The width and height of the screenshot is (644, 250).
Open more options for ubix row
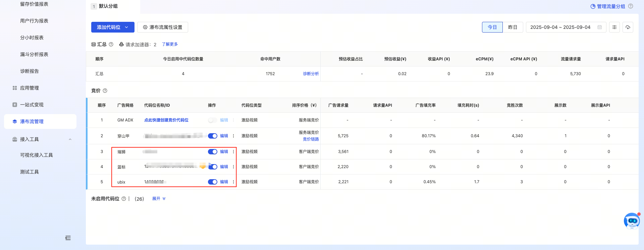pos(233,182)
